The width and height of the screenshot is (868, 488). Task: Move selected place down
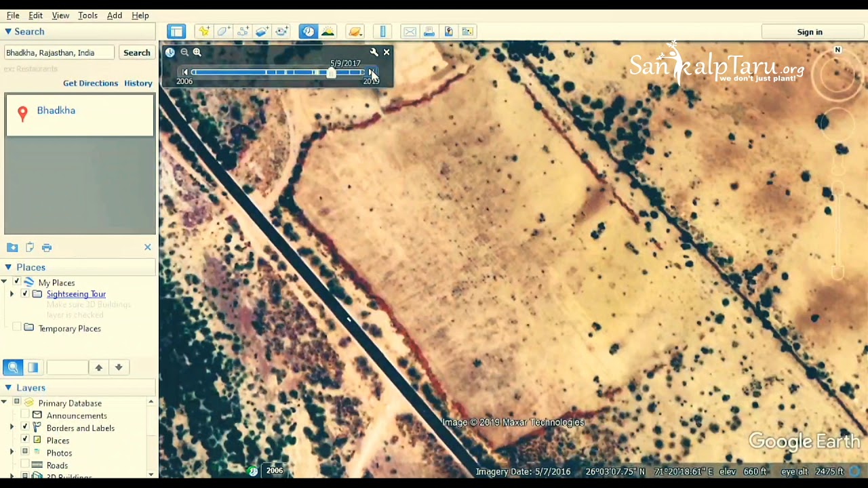click(119, 367)
